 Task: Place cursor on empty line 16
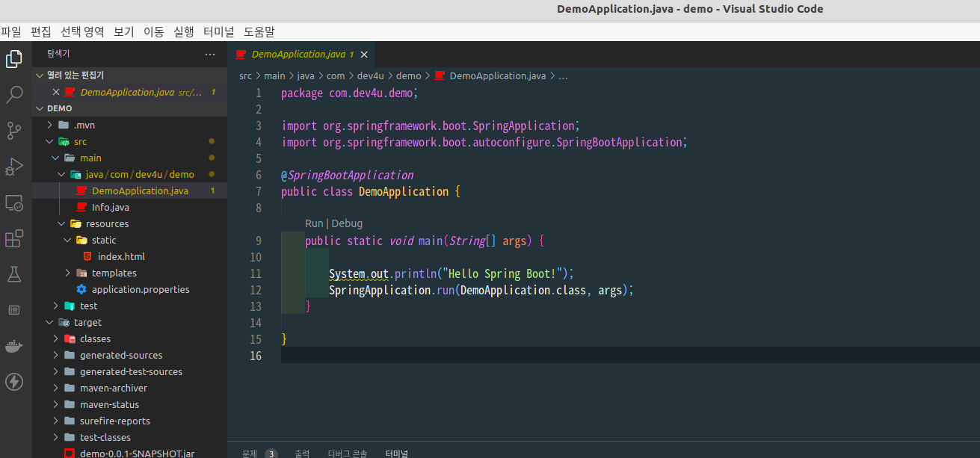[x=630, y=356]
